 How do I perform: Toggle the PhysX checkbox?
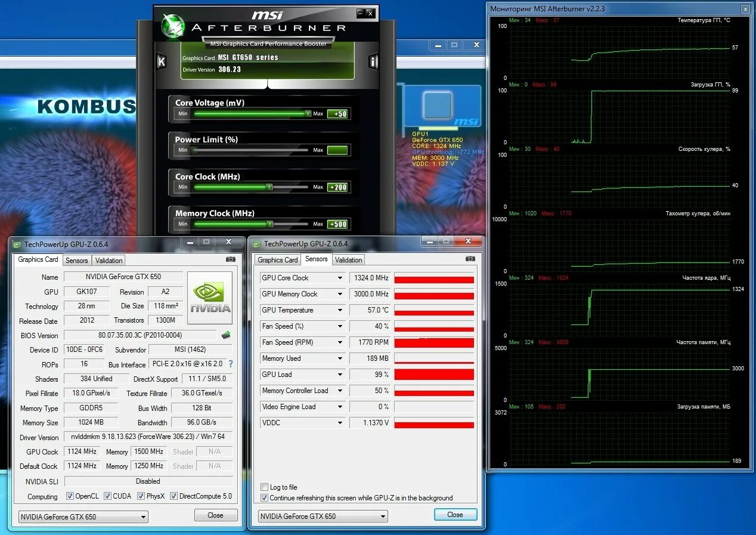pyautogui.click(x=141, y=496)
